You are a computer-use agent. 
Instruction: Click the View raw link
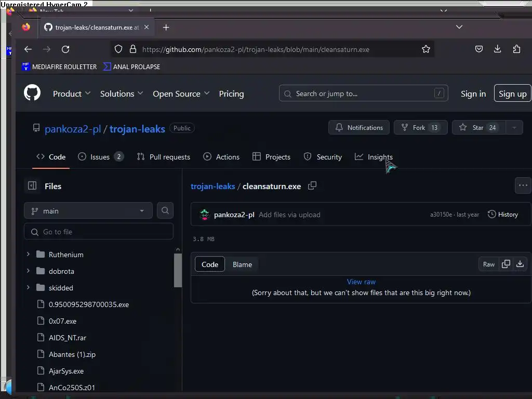361,282
